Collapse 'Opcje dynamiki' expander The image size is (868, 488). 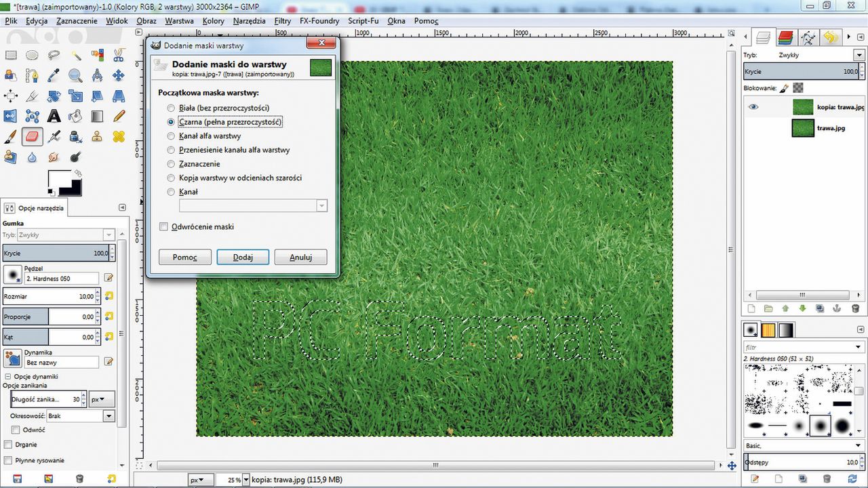click(7, 376)
